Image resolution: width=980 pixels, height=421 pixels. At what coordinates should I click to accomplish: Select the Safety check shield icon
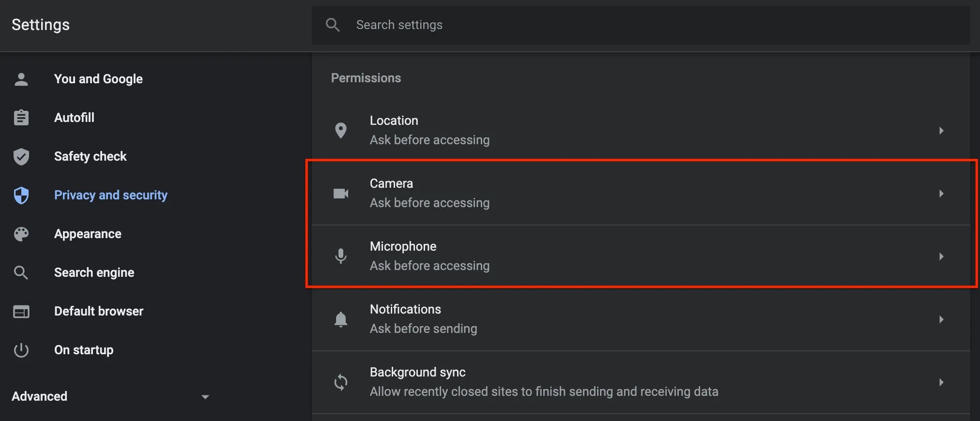[21, 156]
